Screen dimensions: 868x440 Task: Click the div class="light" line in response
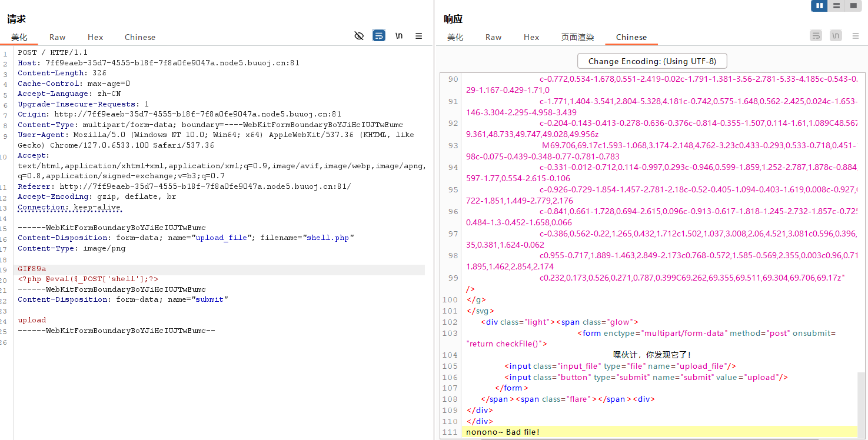coord(560,322)
